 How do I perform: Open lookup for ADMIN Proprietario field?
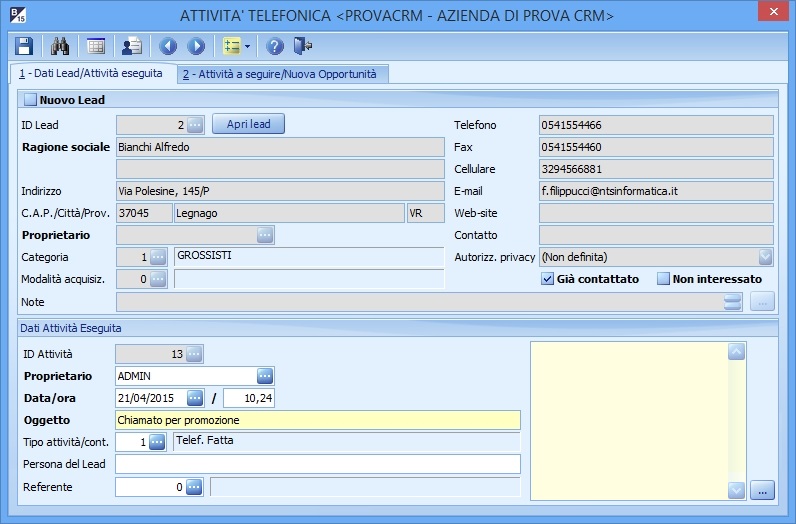coord(265,376)
